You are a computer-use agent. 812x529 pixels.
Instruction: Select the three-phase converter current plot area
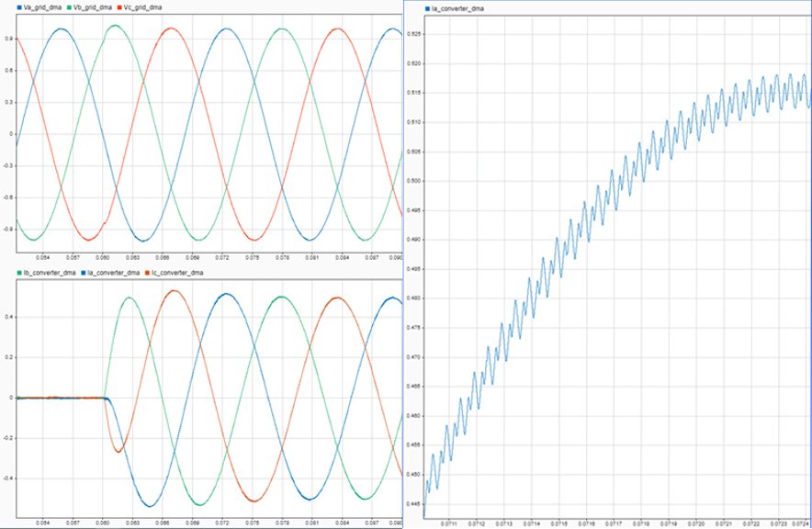coord(209,400)
